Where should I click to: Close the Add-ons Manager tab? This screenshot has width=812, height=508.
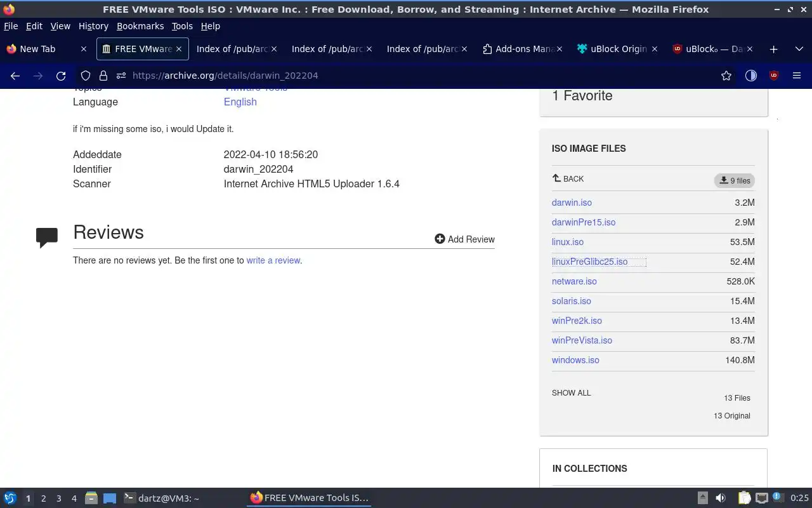pyautogui.click(x=560, y=49)
